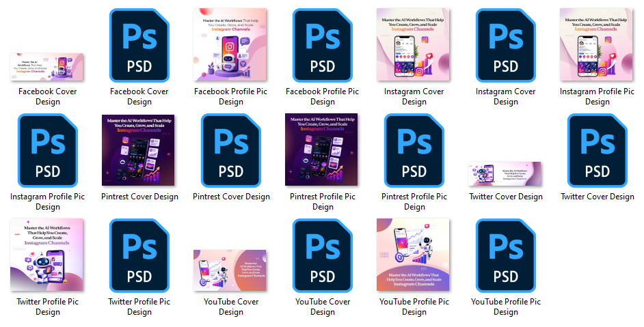Select the YouTube Profile Pic Design PSD icon

point(506,255)
